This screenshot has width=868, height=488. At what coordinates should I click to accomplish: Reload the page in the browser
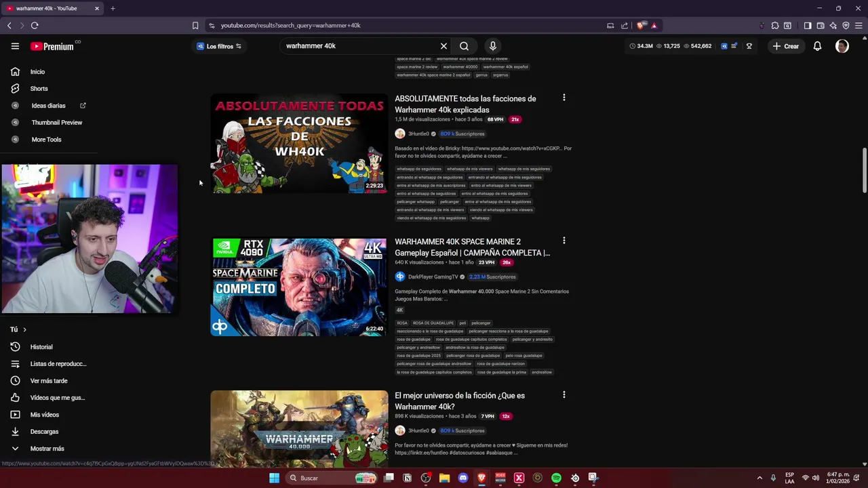coord(35,25)
